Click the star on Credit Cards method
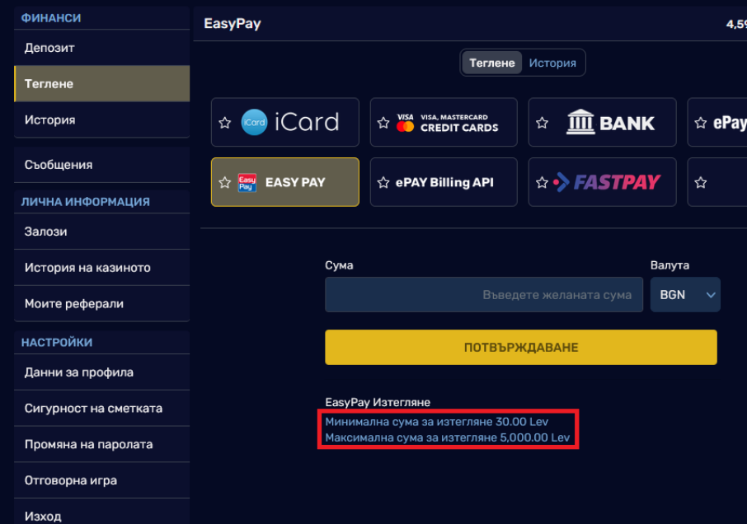Screen dimensions: 747x524 tap(383, 123)
